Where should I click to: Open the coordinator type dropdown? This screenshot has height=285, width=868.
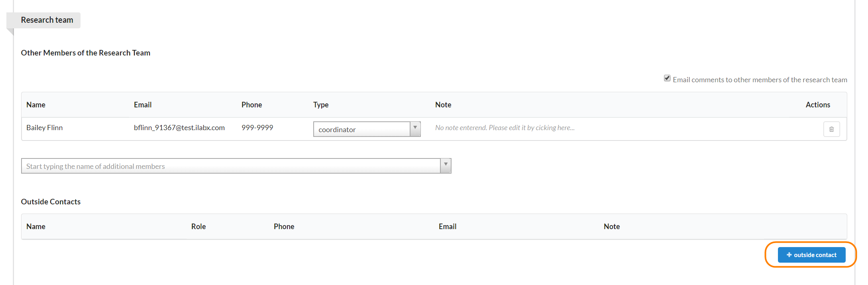pos(415,129)
